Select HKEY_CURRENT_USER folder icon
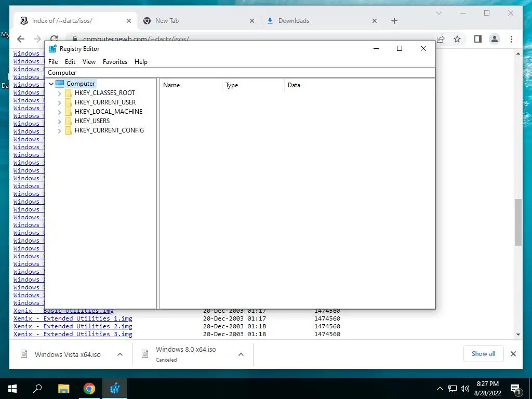The height and width of the screenshot is (399, 532). point(68,102)
